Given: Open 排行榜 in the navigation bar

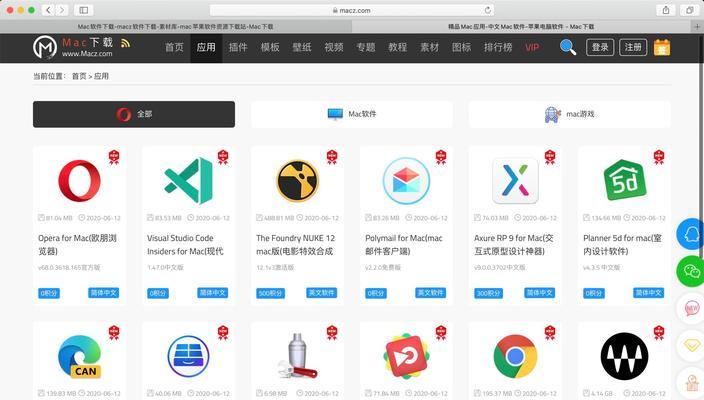Looking at the screenshot, I should [498, 47].
